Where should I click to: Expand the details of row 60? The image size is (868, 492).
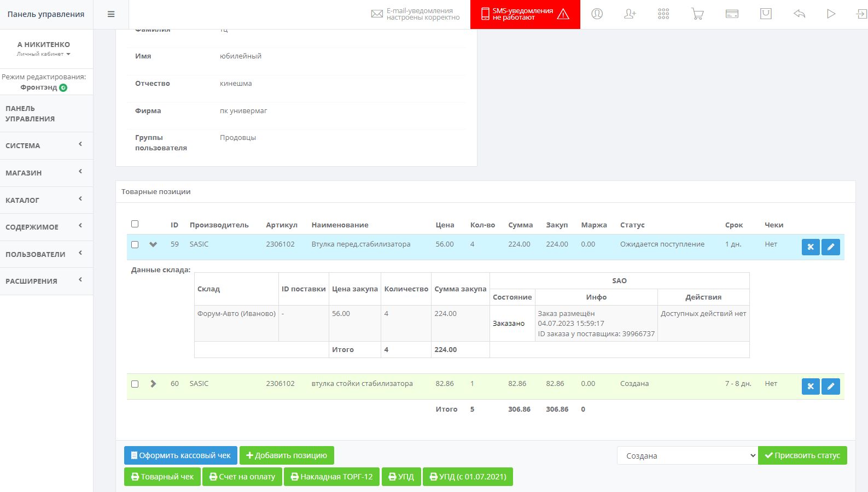click(x=153, y=384)
